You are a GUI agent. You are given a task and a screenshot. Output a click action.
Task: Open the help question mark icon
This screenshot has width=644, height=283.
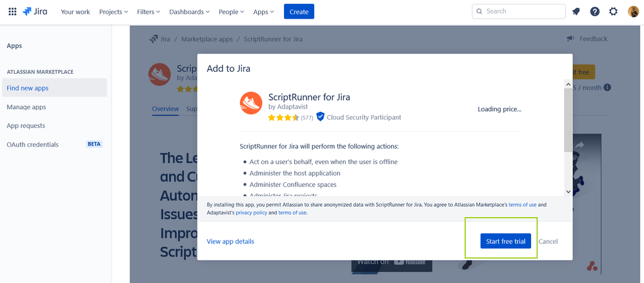point(595,12)
